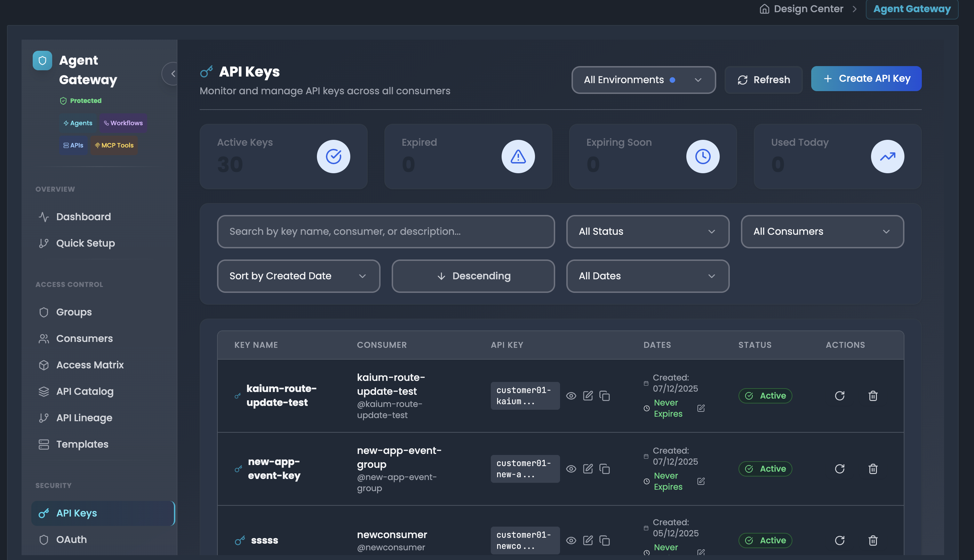
Task: Edit expiry date of kaium-route-update-test
Action: (701, 408)
